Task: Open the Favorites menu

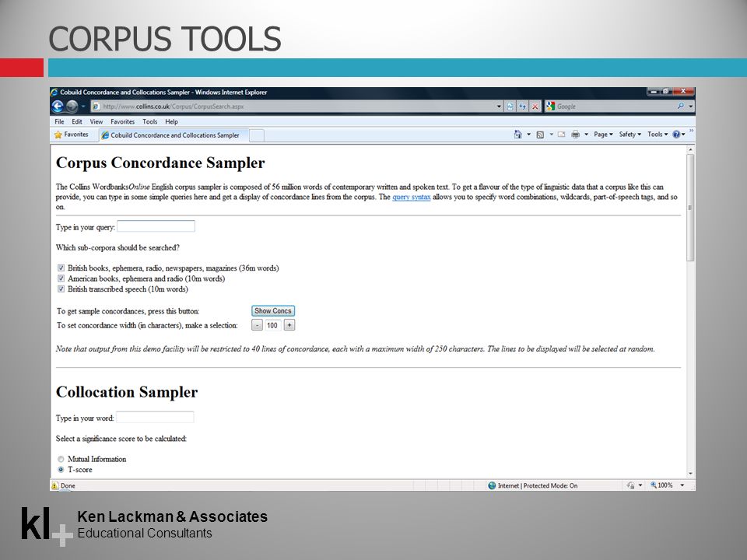Action: click(x=122, y=121)
